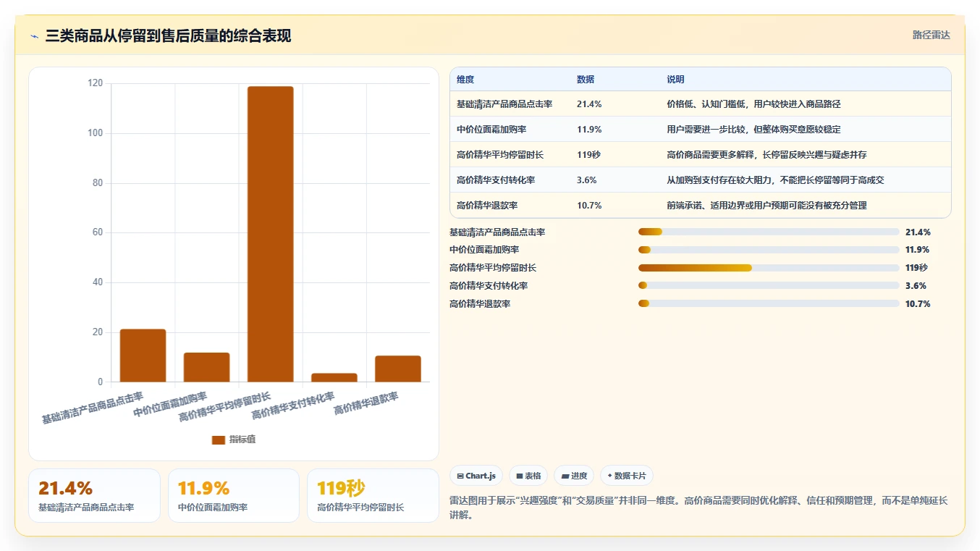Click progress bar for 高价精华平均停留时长
Screen dimensions: 980x551
click(769, 268)
